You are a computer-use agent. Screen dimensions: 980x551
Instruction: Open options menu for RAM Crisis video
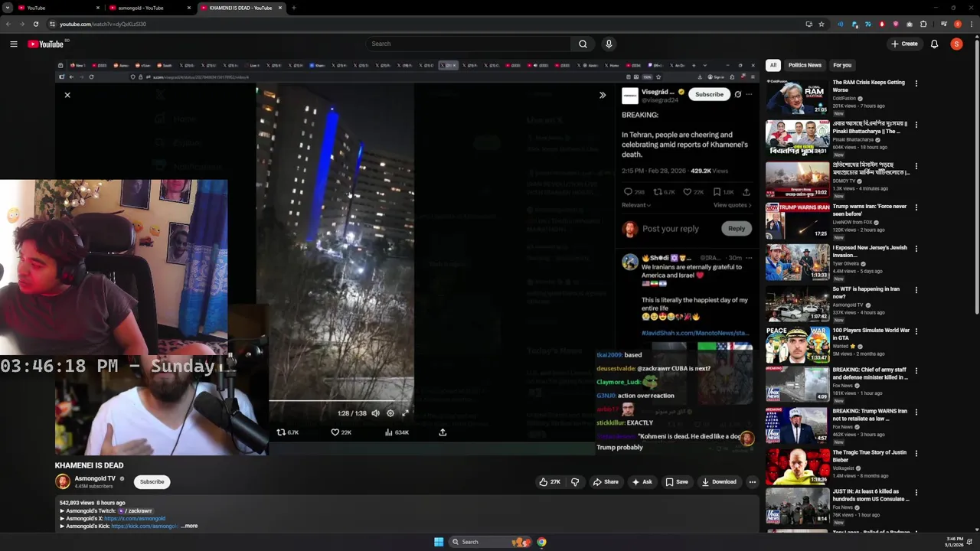click(916, 83)
